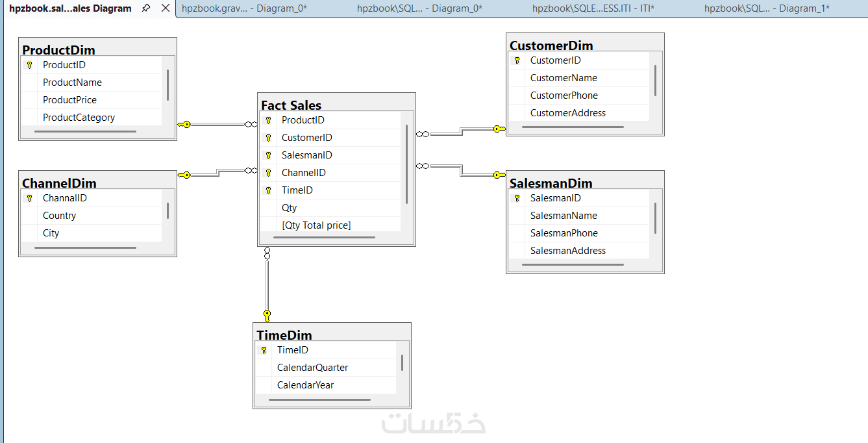Image resolution: width=868 pixels, height=443 pixels.
Task: Select the TimeDim table title
Action: tap(284, 335)
